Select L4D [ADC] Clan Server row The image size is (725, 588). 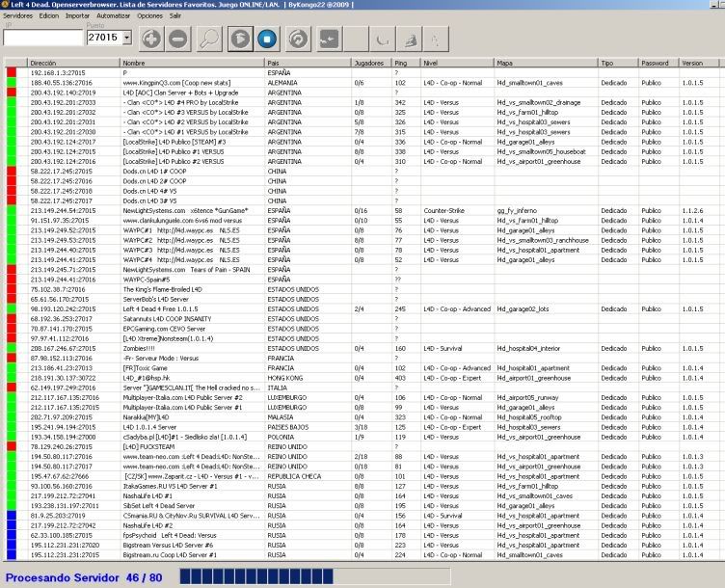362,93
